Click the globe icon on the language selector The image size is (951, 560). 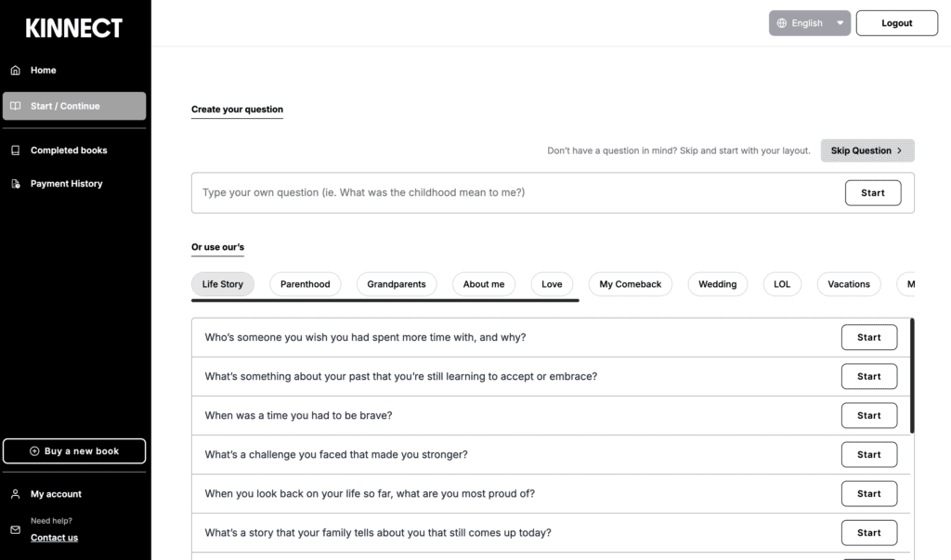pyautogui.click(x=781, y=22)
